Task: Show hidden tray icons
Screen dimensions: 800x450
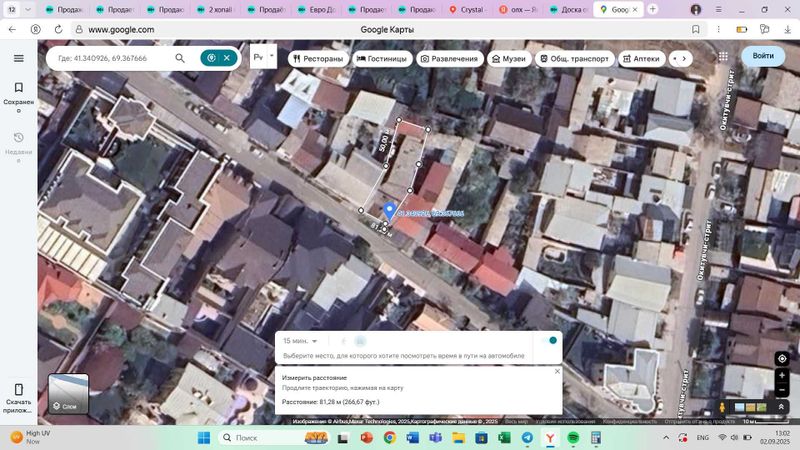Action: point(666,438)
